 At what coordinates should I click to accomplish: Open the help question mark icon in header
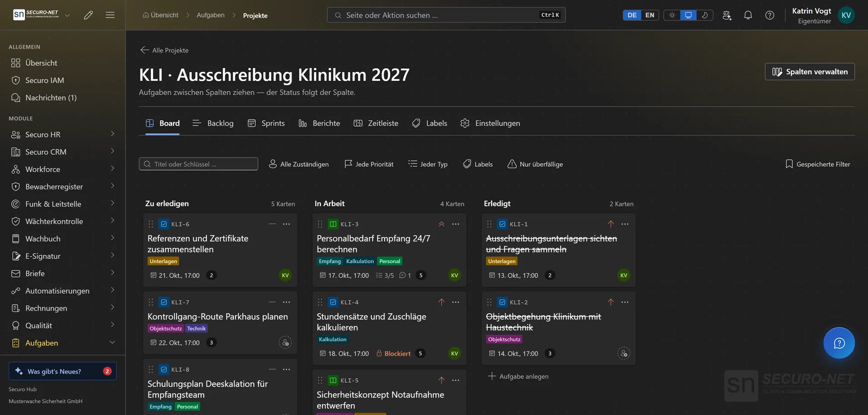click(x=770, y=15)
